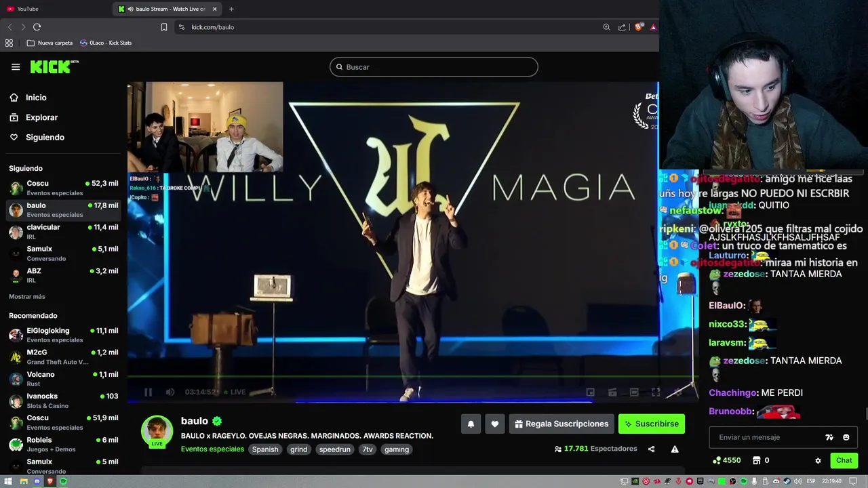Enter fullscreen on the video player
The height and width of the screenshot is (488, 868).
click(x=656, y=392)
